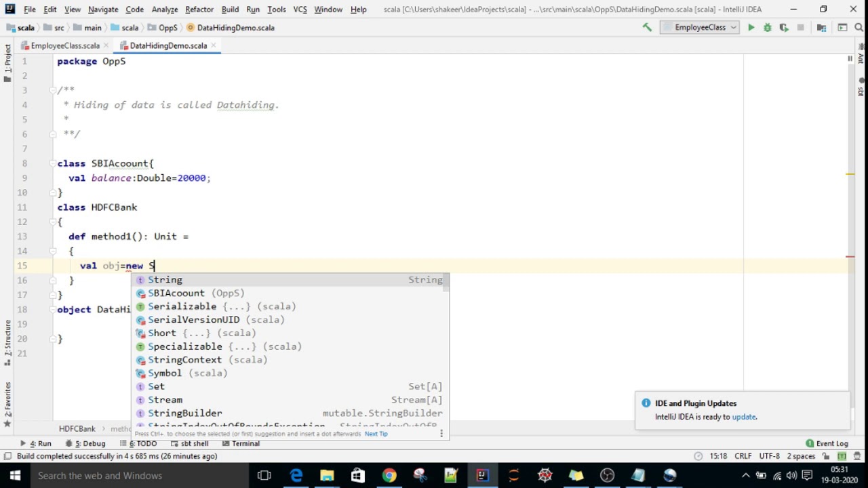This screenshot has width=868, height=488.
Task: Open the CRLF line separator selector
Action: coord(743,456)
